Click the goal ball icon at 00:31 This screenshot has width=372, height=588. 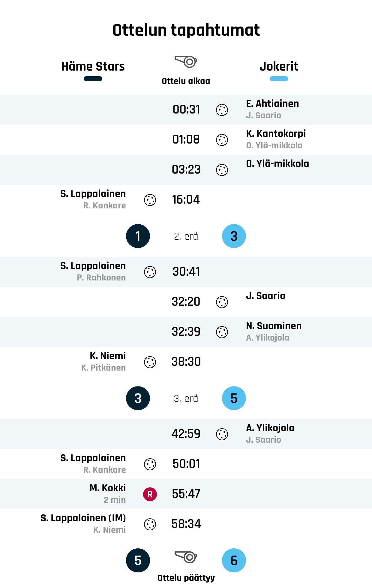point(222,110)
